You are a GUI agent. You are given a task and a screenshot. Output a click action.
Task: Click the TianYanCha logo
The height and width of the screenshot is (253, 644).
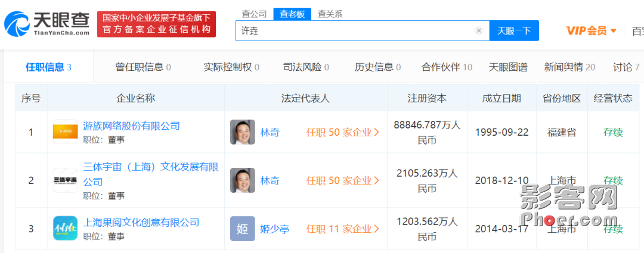[x=47, y=24]
